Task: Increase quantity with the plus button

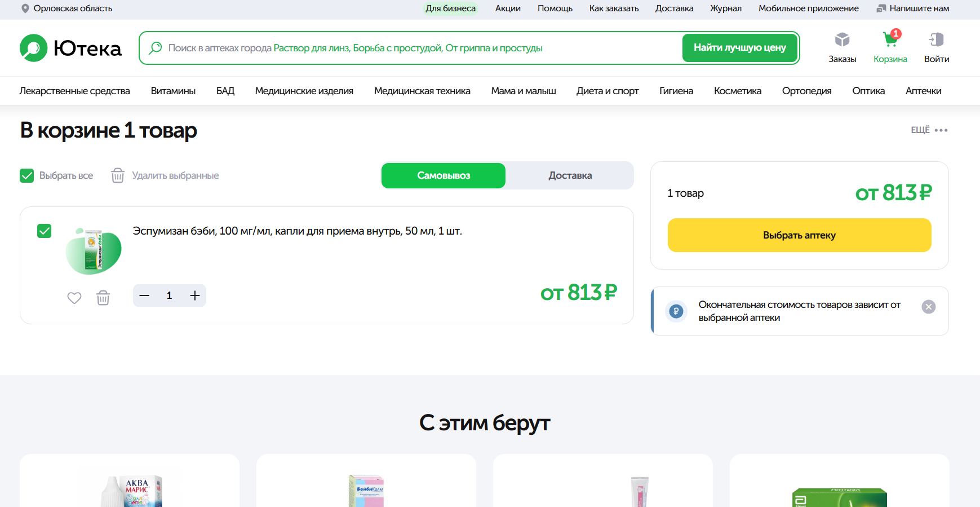Action: 195,296
